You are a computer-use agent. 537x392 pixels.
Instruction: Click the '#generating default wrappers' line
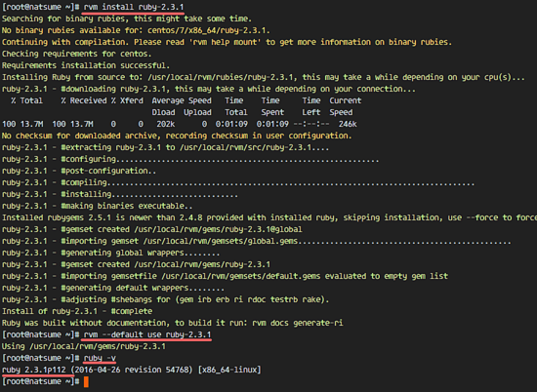click(x=113, y=288)
